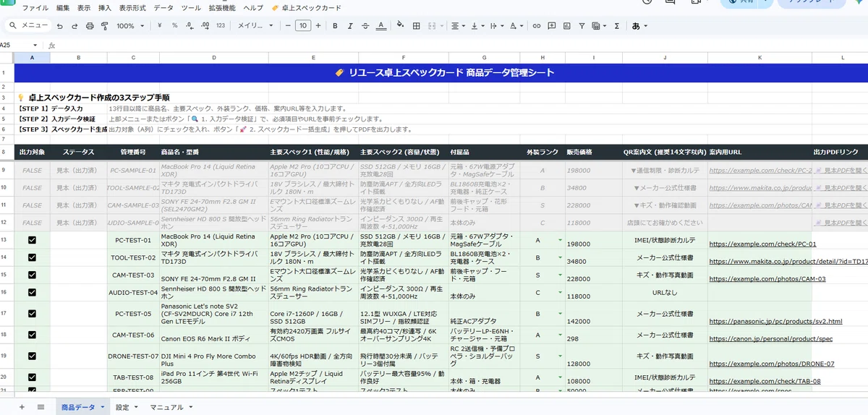The height and width of the screenshot is (415, 868).
Task: Increase decimal places icon
Action: tap(205, 25)
